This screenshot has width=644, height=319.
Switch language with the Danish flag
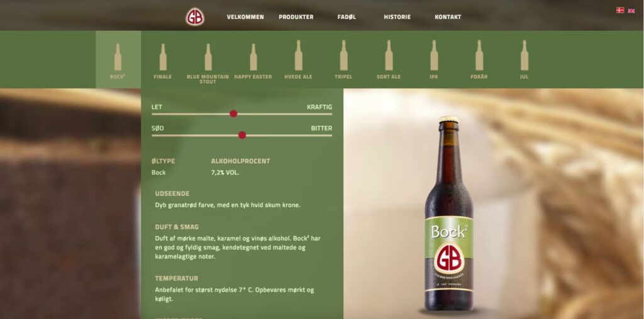(620, 10)
